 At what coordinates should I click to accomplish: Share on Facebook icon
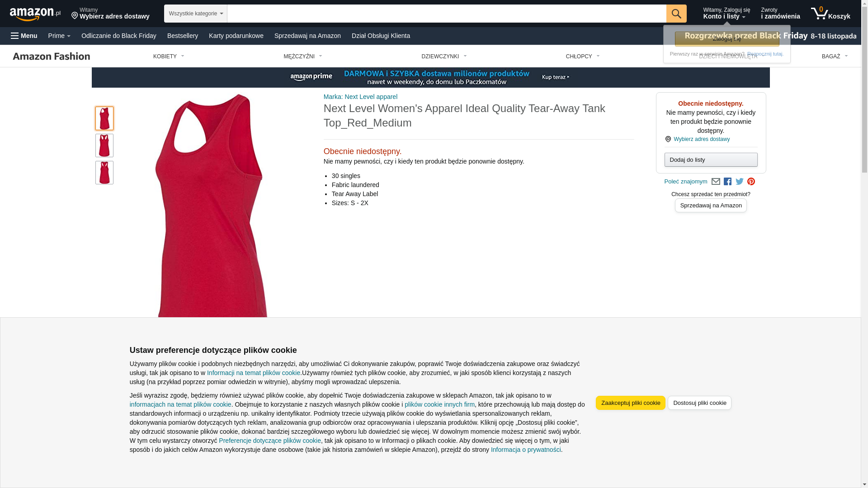click(727, 182)
